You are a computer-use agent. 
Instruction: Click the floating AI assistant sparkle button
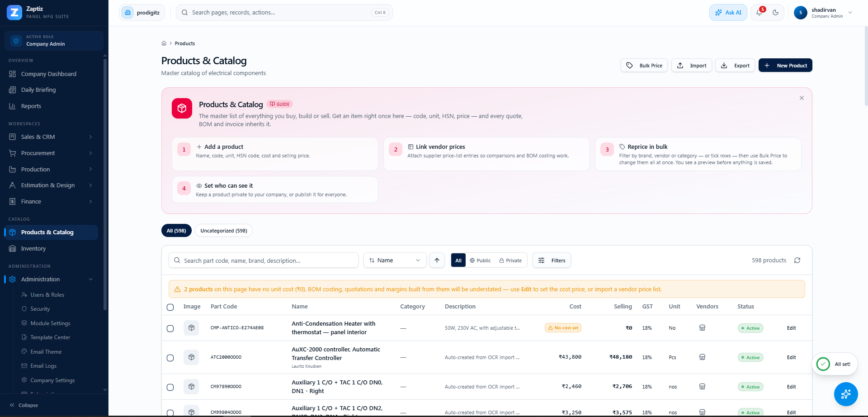pos(846,394)
